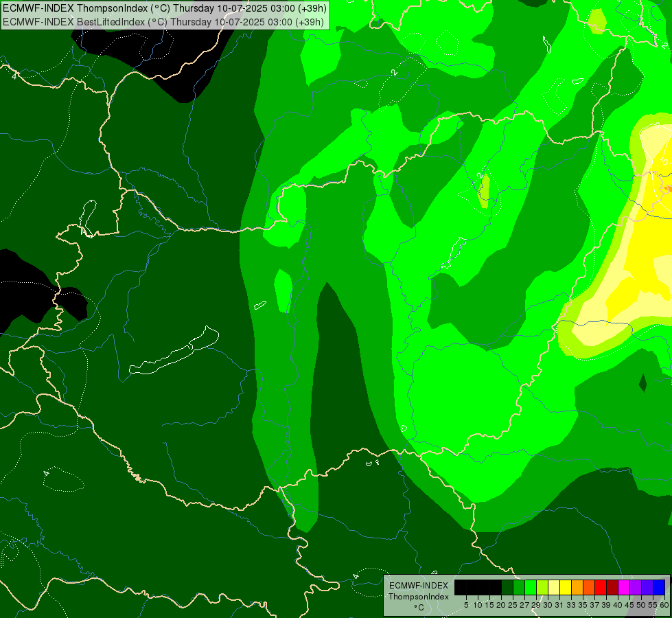The image size is (672, 618).
Task: Click the legend tick value 29
Action: pos(536,605)
